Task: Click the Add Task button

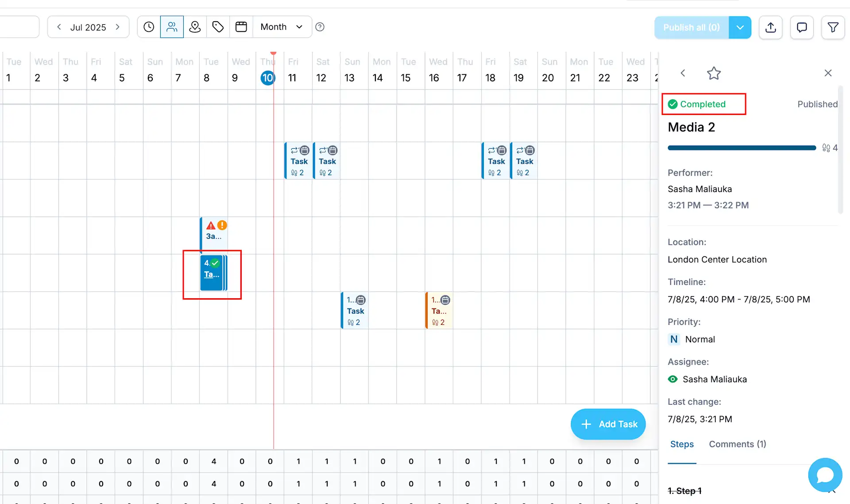Action: (x=608, y=424)
